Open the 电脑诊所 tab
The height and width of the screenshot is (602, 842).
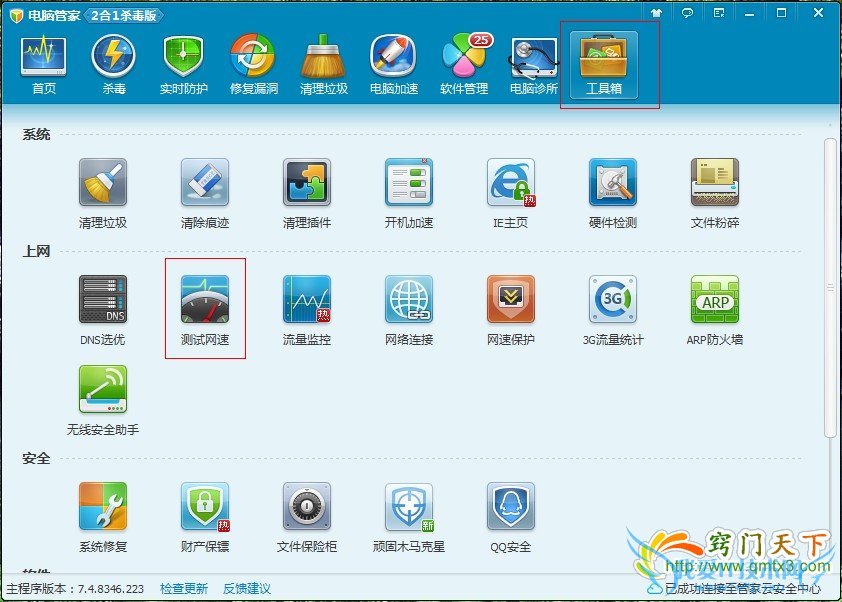click(x=534, y=66)
